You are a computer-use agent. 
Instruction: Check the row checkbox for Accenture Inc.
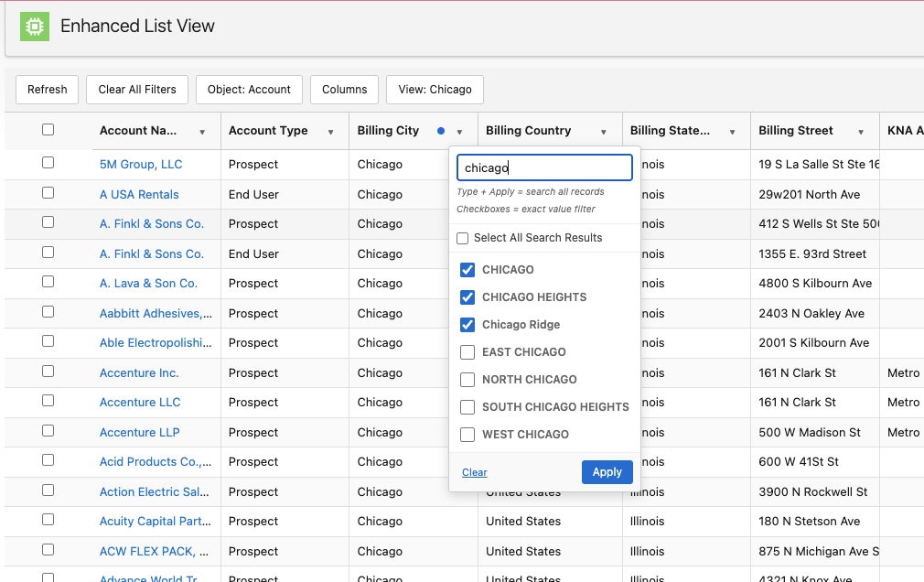(x=48, y=372)
